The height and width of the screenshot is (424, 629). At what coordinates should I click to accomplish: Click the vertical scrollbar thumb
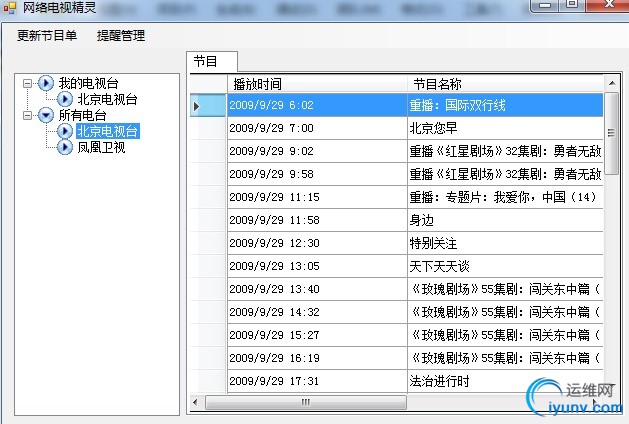612,133
